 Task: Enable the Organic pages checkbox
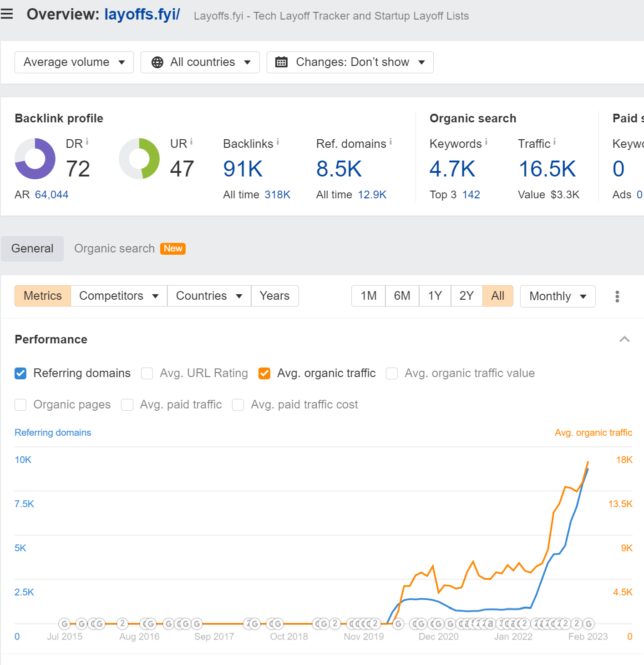tap(20, 404)
